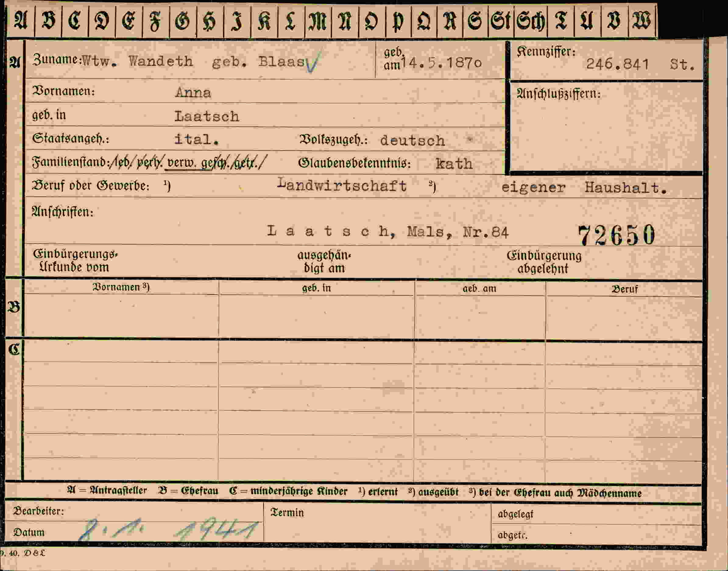Click the 'Staatsangeh.:' label
Image resolution: width=728 pixels, height=571 pixels.
pyautogui.click(x=71, y=138)
